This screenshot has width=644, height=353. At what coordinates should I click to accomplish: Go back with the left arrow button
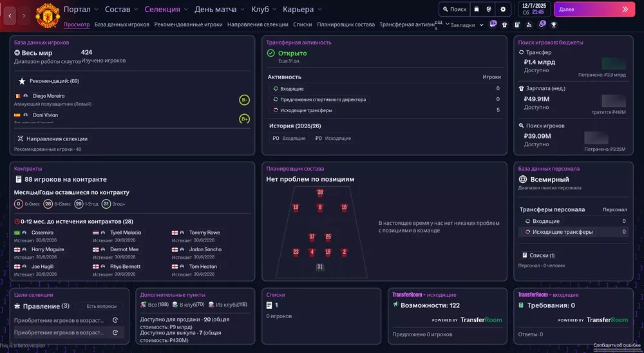tap(10, 15)
